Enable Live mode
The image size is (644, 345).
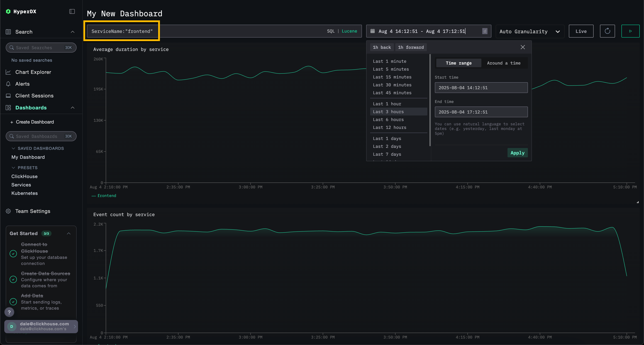pyautogui.click(x=581, y=31)
